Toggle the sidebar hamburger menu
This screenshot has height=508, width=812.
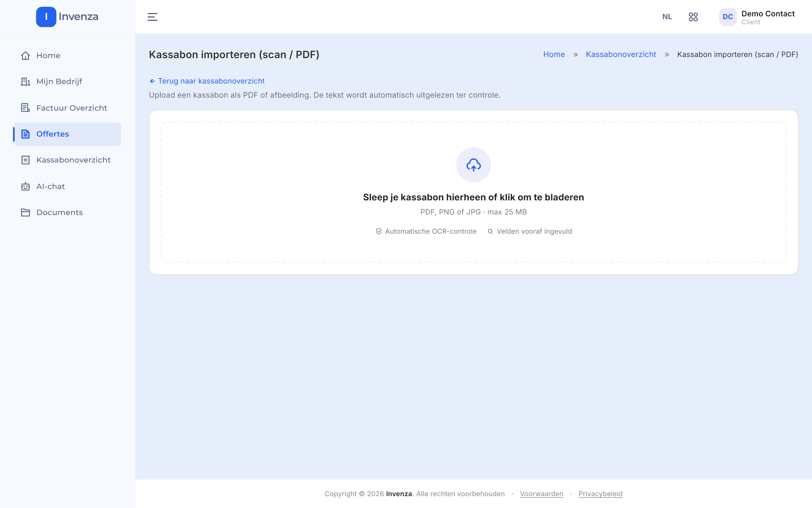pos(152,17)
